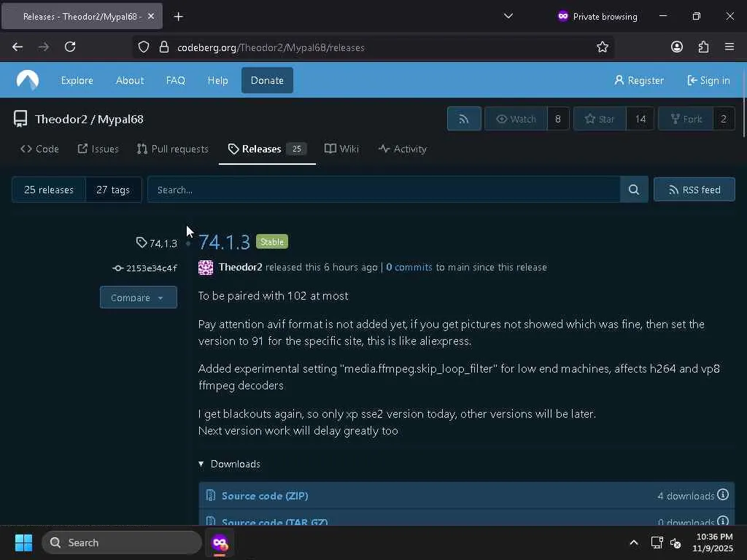Open the extensions puzzle icon
The height and width of the screenshot is (560, 747).
coord(703,47)
